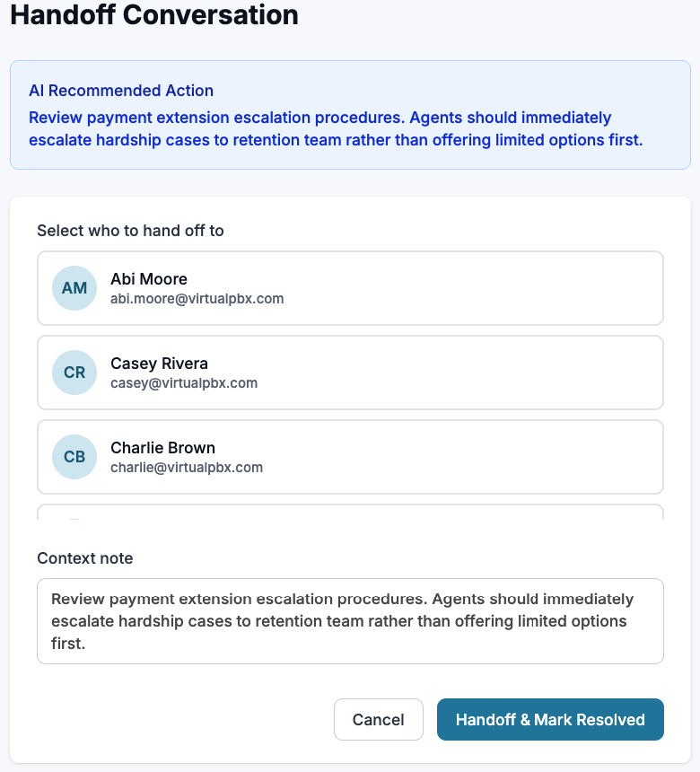This screenshot has height=772, width=700.
Task: Click the partially visible fourth recipient card
Action: [350, 512]
